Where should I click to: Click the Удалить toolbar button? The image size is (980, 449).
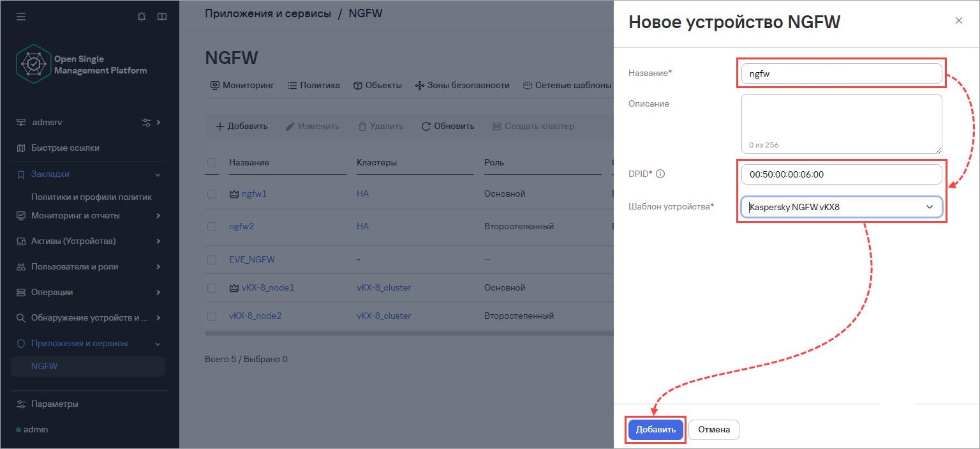[380, 126]
